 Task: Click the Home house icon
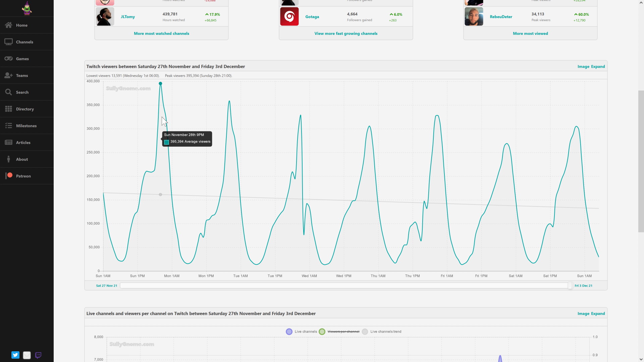(x=9, y=25)
